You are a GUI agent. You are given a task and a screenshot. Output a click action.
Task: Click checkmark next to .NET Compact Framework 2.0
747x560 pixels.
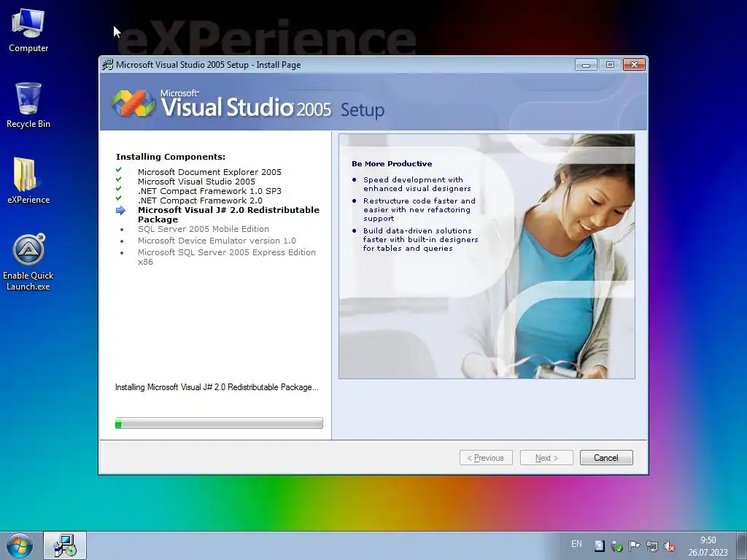click(119, 198)
